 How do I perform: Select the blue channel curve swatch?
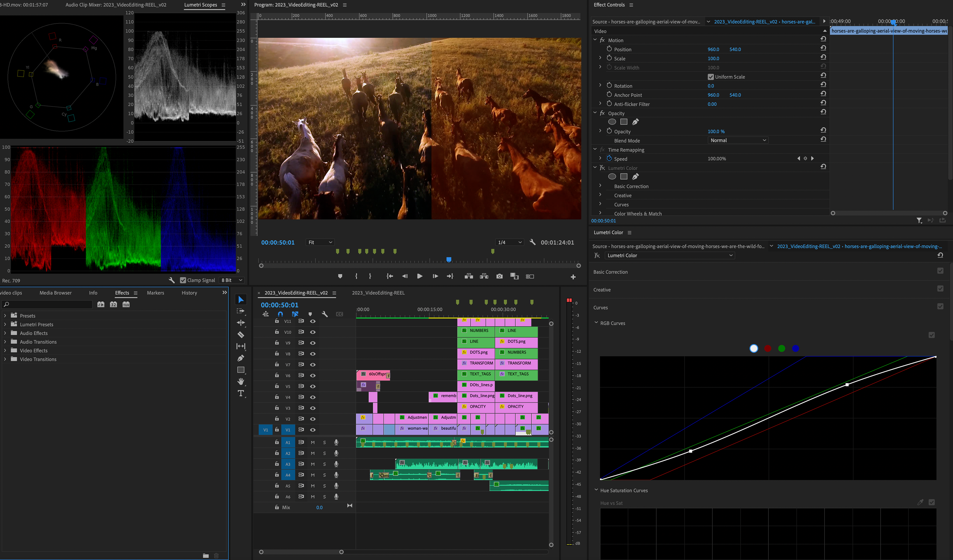796,348
